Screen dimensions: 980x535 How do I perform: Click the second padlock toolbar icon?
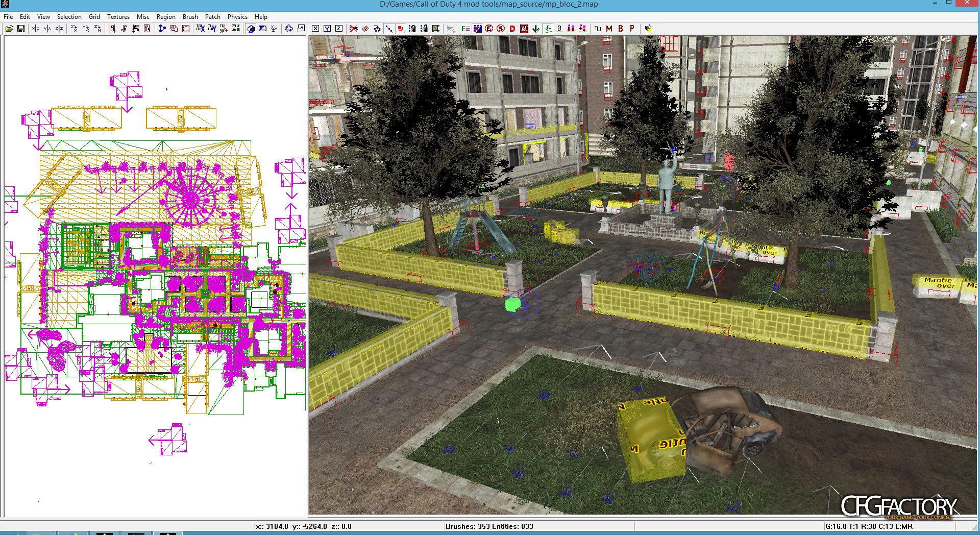tap(424, 29)
